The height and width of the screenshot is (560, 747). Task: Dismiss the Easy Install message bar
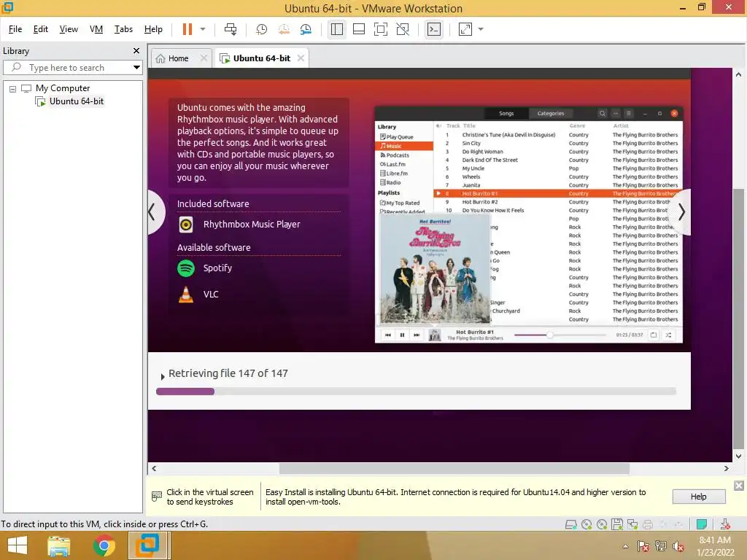coord(738,486)
